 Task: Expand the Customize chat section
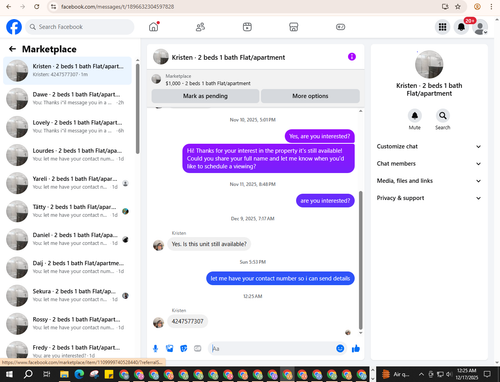click(x=429, y=146)
